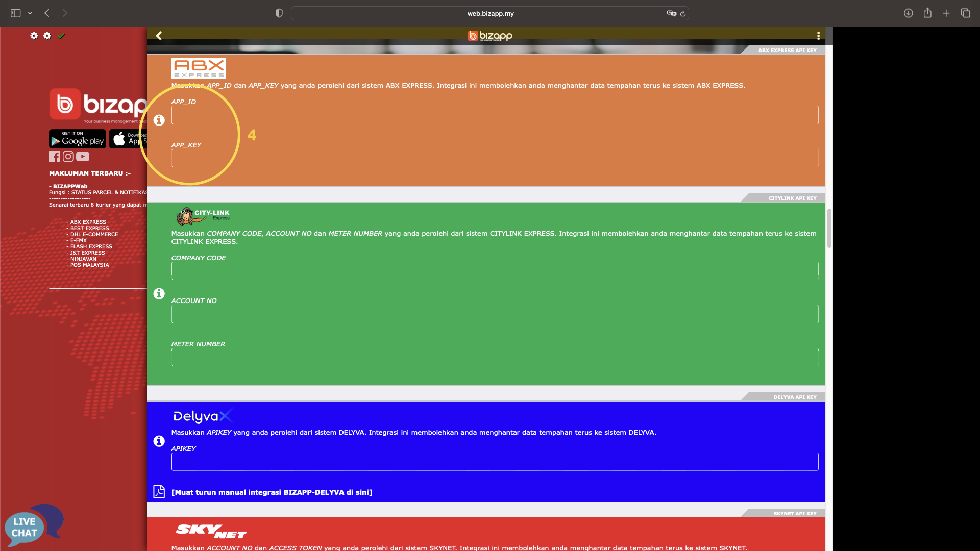980x551 pixels.
Task: Click the Bizapp logo in header
Action: [490, 36]
